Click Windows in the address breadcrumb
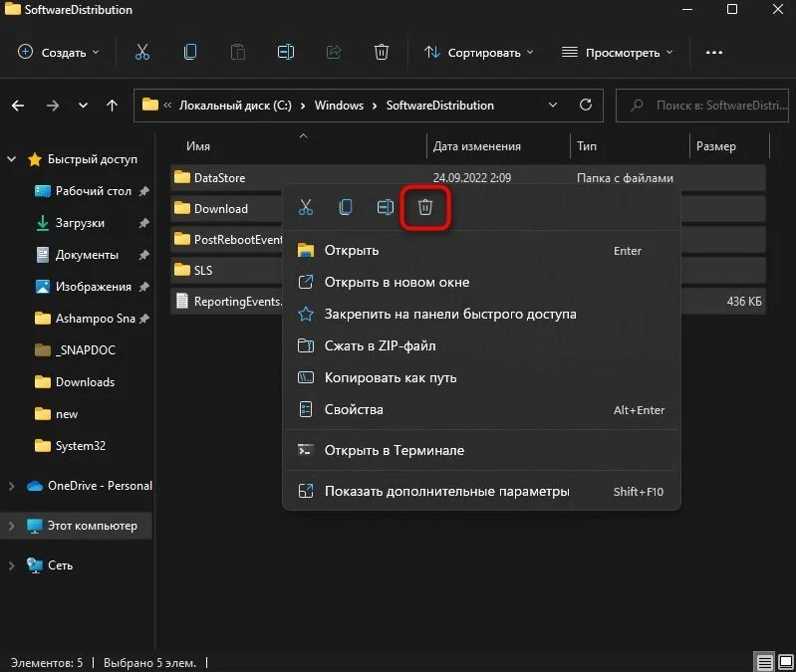This screenshot has height=672, width=796. point(339,106)
